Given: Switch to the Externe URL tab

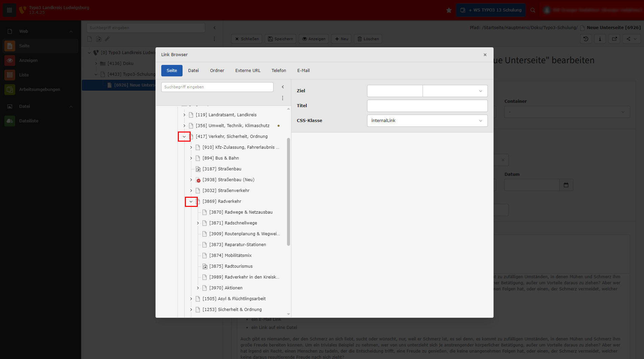Looking at the screenshot, I should (x=248, y=71).
